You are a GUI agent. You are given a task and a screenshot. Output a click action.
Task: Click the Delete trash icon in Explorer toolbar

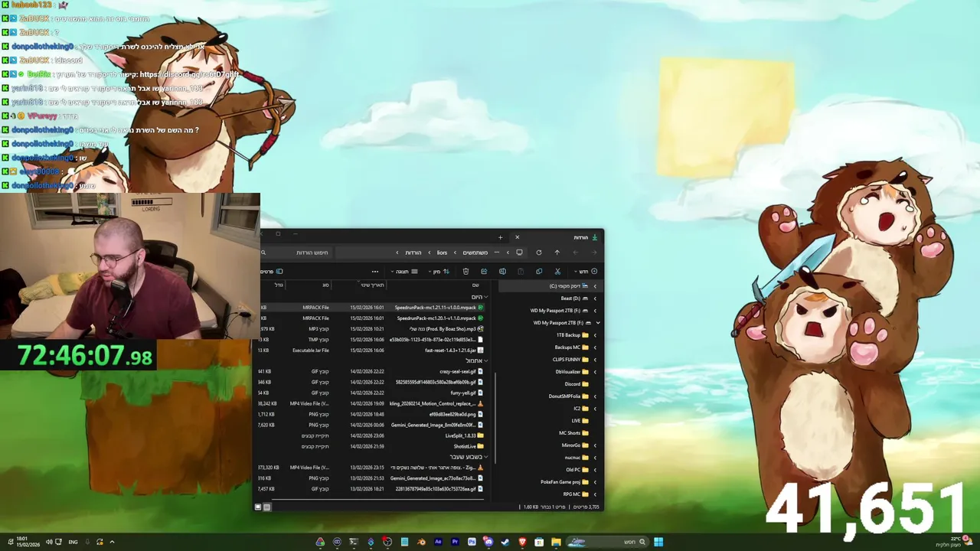[465, 272]
